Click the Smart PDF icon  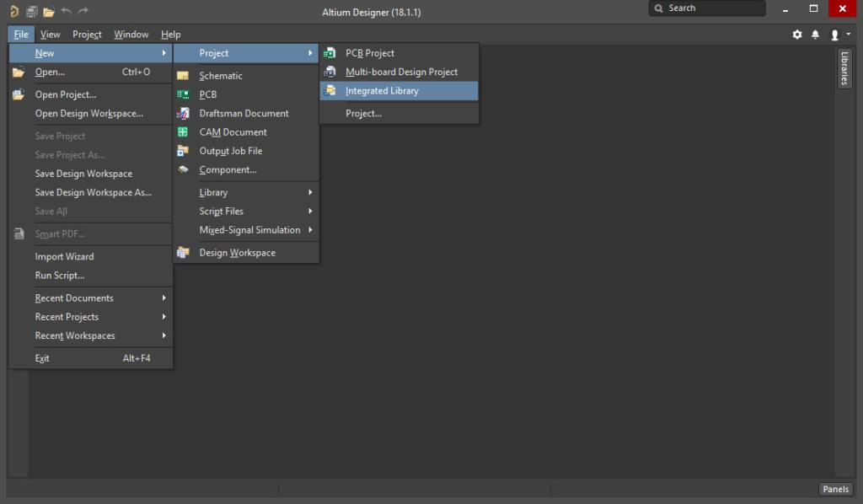pyautogui.click(x=19, y=233)
